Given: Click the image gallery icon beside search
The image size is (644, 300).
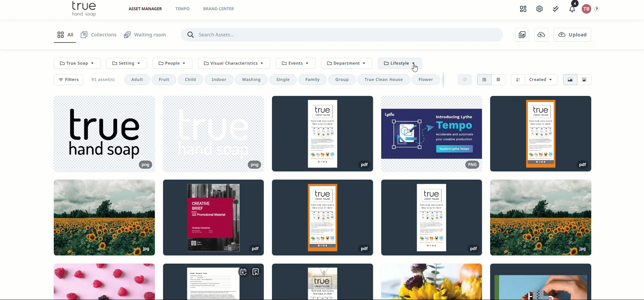Looking at the screenshot, I should [522, 35].
